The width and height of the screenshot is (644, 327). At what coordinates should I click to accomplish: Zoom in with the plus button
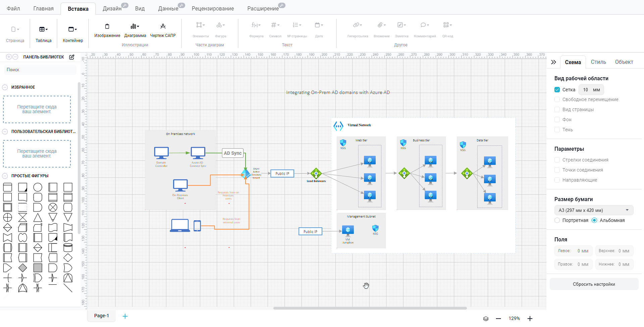pos(530,319)
